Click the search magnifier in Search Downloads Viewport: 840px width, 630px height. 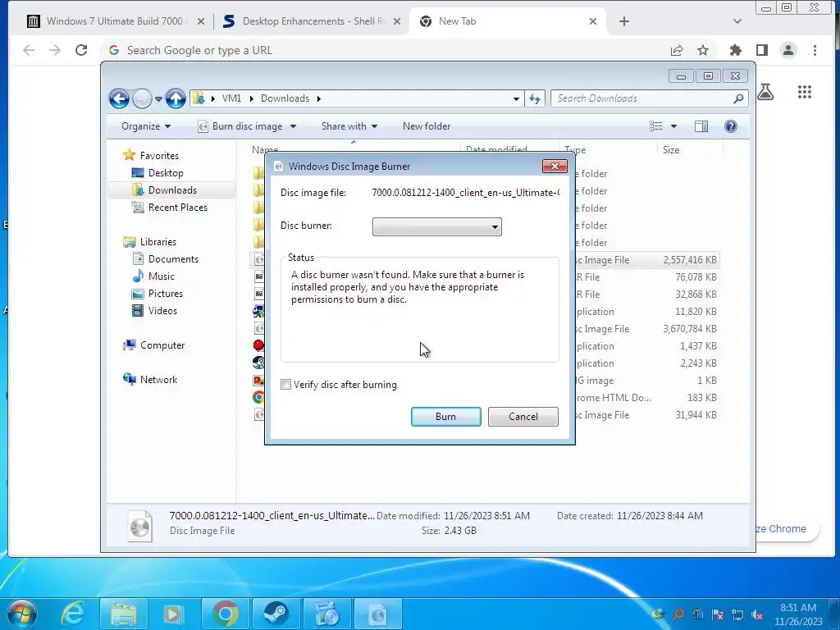tap(738, 98)
